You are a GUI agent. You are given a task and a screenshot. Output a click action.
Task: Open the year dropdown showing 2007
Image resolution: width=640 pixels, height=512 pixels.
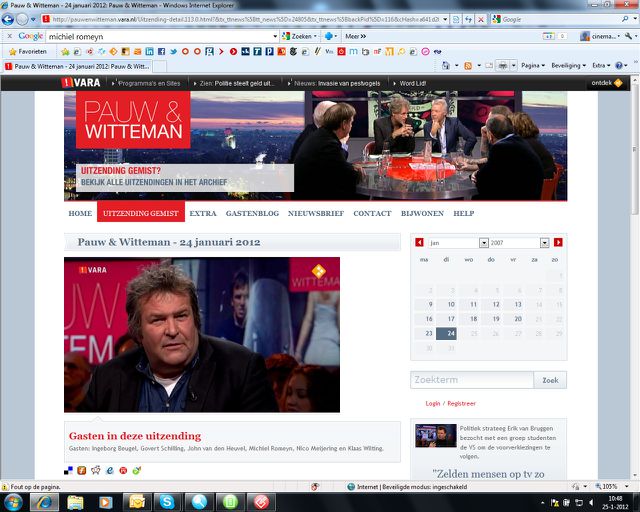click(x=544, y=243)
